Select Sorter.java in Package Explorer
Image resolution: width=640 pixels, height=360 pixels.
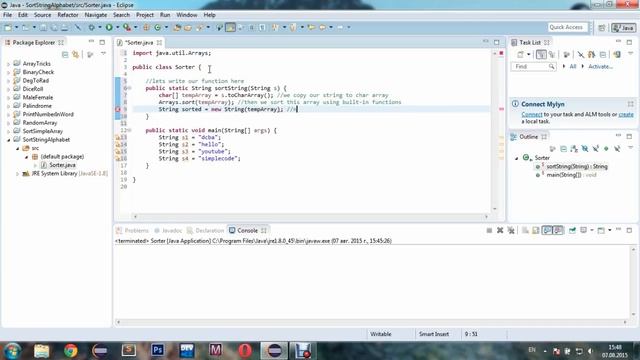62,165
